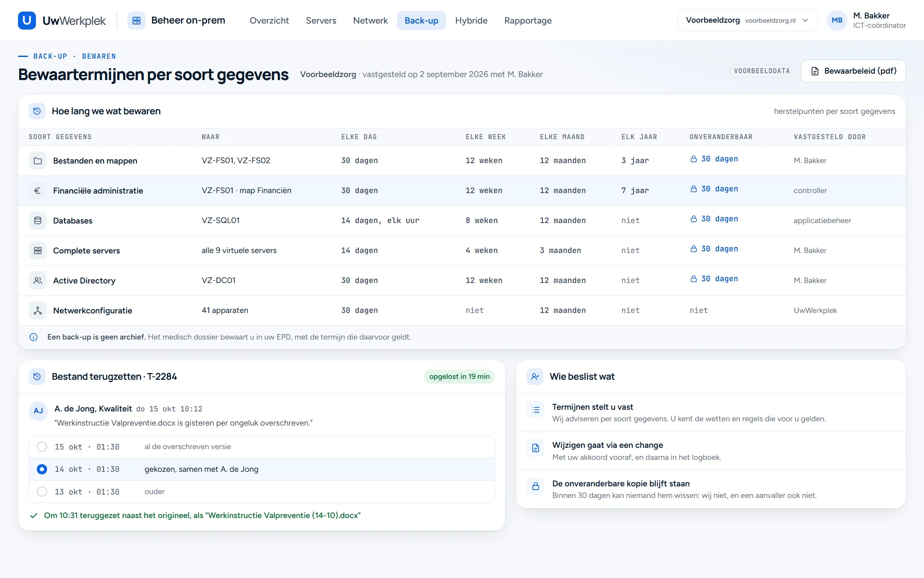924x578 pixels.
Task: Click the BACK-UP breadcrumb link
Action: [x=50, y=56]
